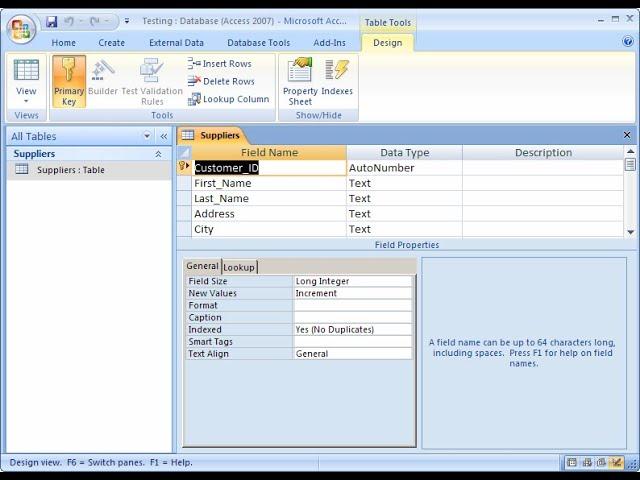Open the Property Sheet pane
640x480 pixels.
click(x=300, y=80)
